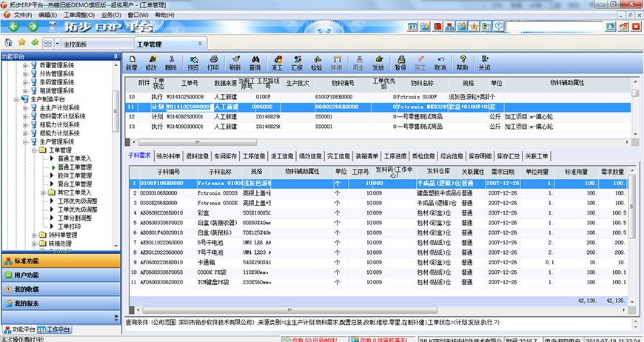Click the 新增 (New) toolbar icon
This screenshot has height=342, width=644.
pyautogui.click(x=131, y=62)
